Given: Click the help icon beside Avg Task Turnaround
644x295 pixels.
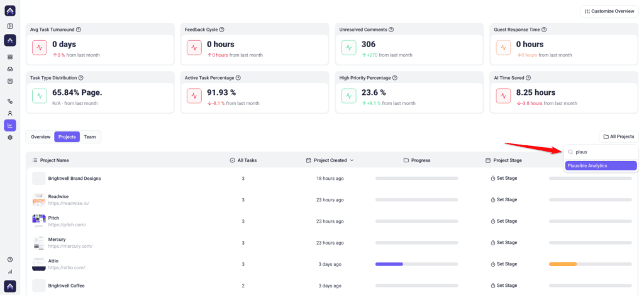Looking at the screenshot, I should click(x=79, y=30).
